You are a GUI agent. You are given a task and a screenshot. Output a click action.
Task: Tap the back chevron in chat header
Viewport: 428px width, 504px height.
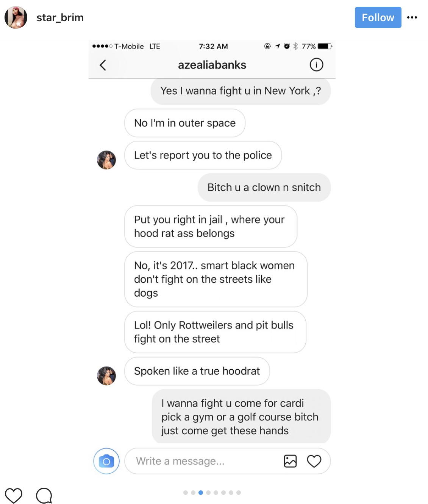103,65
